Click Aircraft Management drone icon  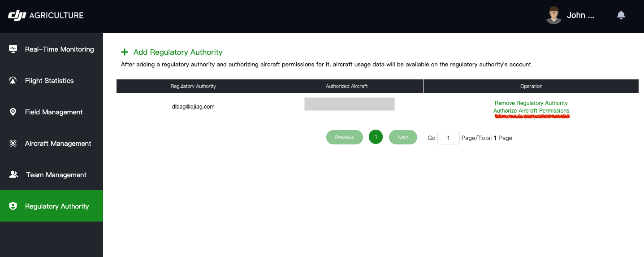click(x=13, y=144)
